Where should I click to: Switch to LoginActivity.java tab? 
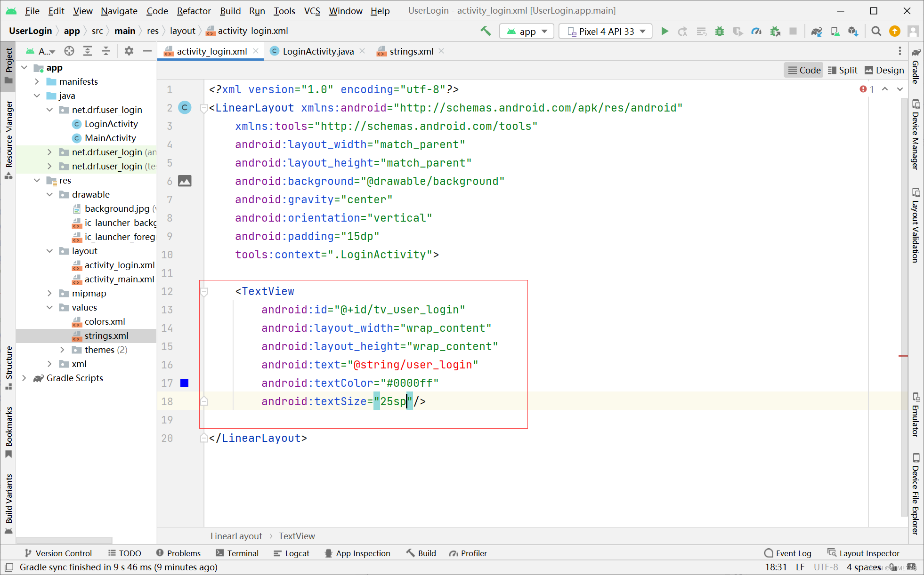click(x=318, y=51)
